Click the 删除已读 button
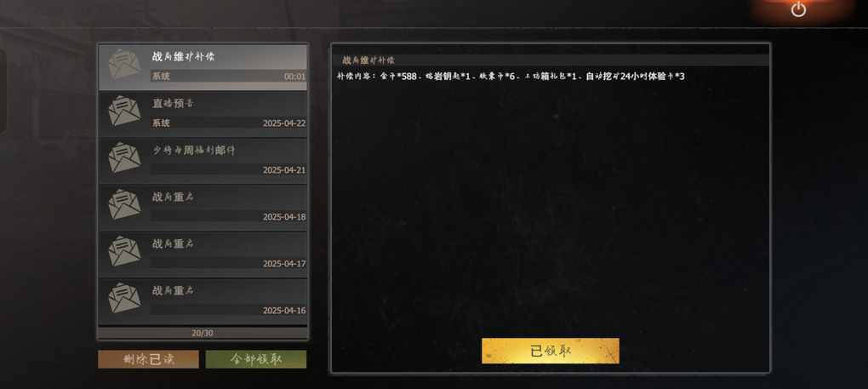The height and width of the screenshot is (389, 868). coord(148,359)
